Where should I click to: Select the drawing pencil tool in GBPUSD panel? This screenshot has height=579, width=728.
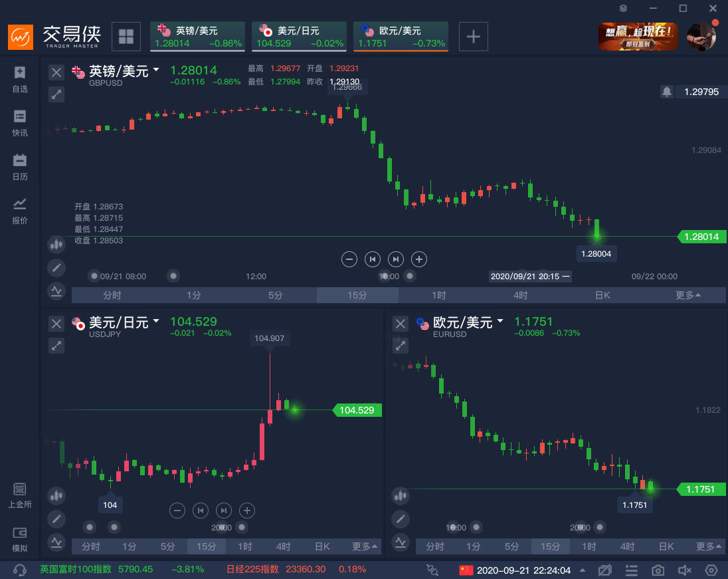pos(56,268)
